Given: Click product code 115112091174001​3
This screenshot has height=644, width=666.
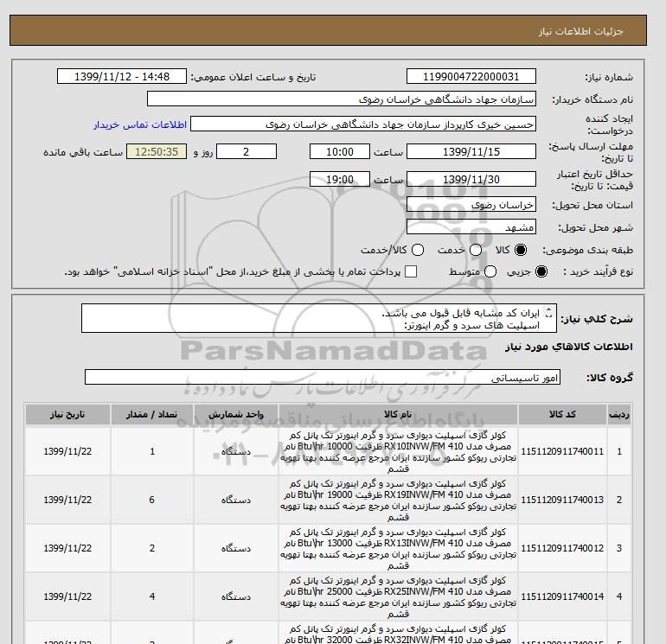Looking at the screenshot, I should point(562,500).
